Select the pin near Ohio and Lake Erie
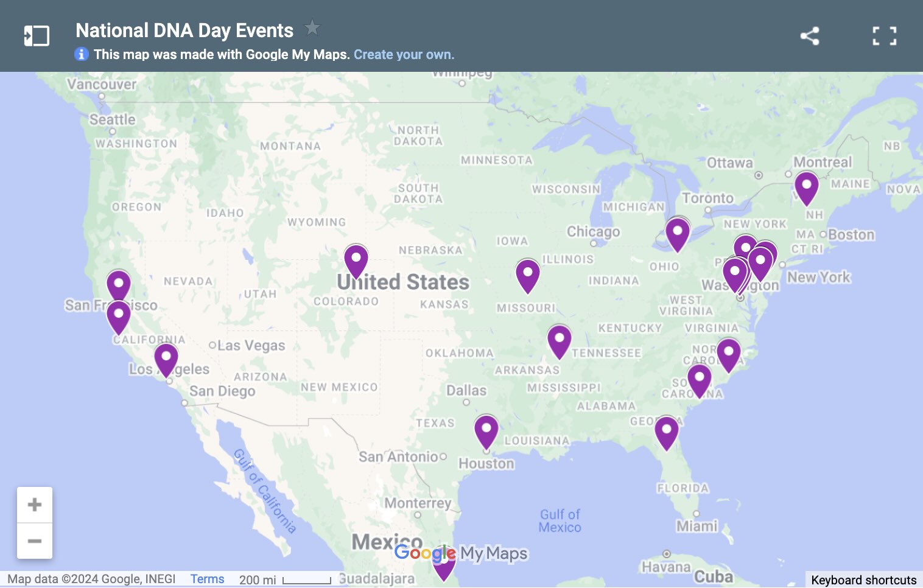The width and height of the screenshot is (923, 588). pos(678,235)
